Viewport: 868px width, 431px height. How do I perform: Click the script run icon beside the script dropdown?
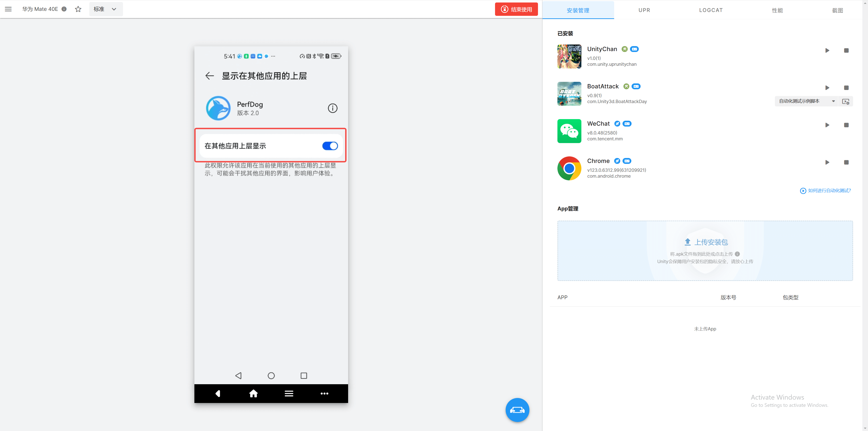[x=845, y=101]
